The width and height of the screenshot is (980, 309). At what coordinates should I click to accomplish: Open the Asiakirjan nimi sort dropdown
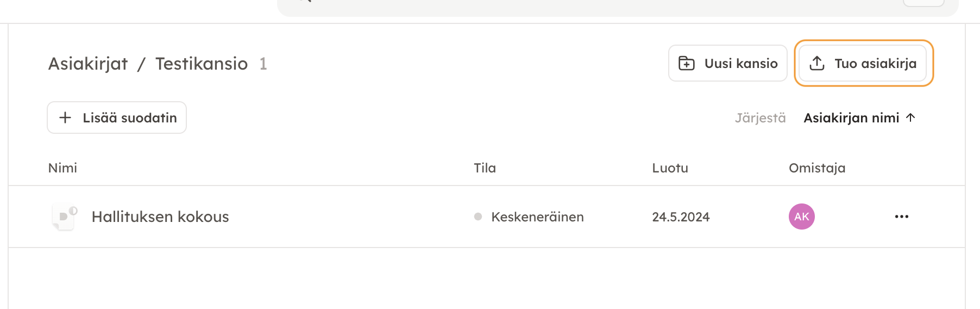[x=851, y=118]
